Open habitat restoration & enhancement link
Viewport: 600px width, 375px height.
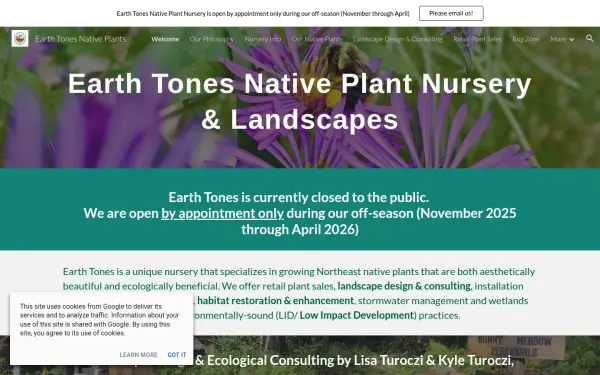(x=276, y=301)
